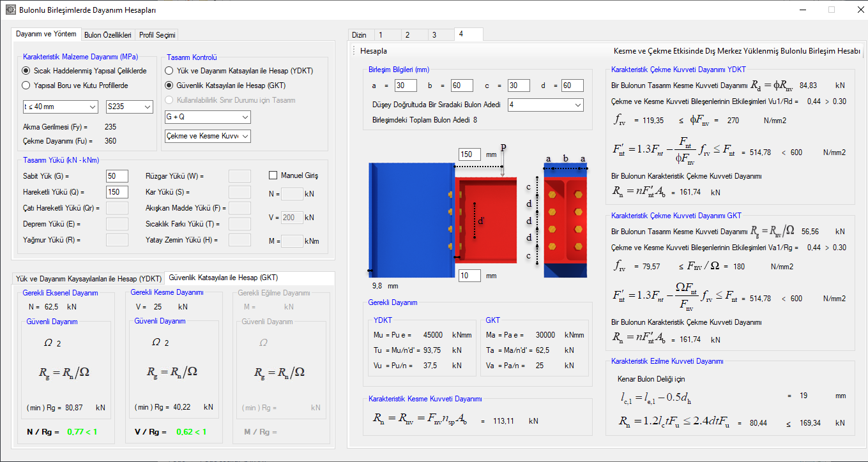The width and height of the screenshot is (868, 462).
Task: Click the Sabit Yük (G) input field
Action: click(117, 176)
